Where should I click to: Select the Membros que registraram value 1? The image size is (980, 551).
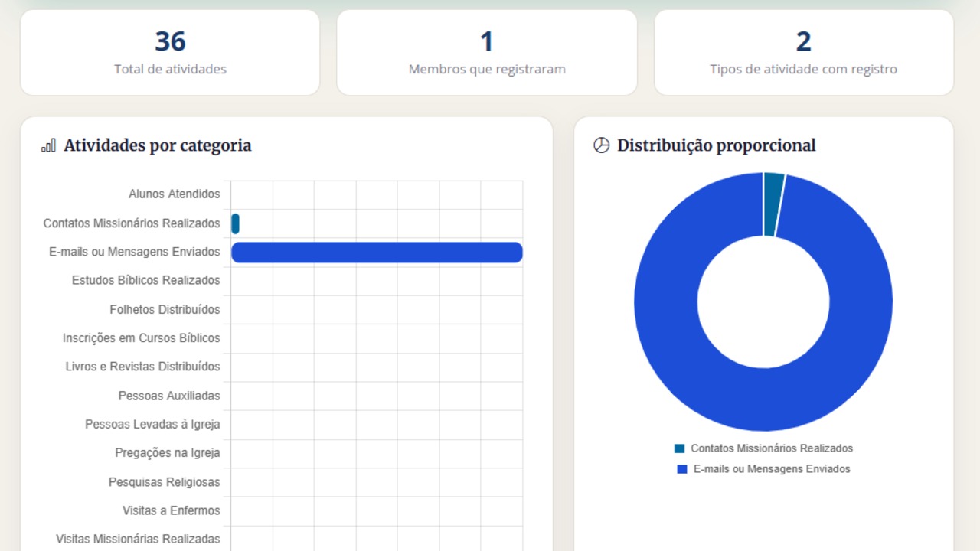[x=487, y=41]
